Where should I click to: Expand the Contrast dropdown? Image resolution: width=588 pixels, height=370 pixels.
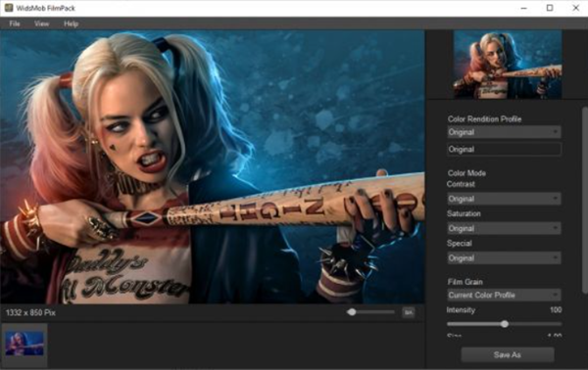click(x=504, y=199)
